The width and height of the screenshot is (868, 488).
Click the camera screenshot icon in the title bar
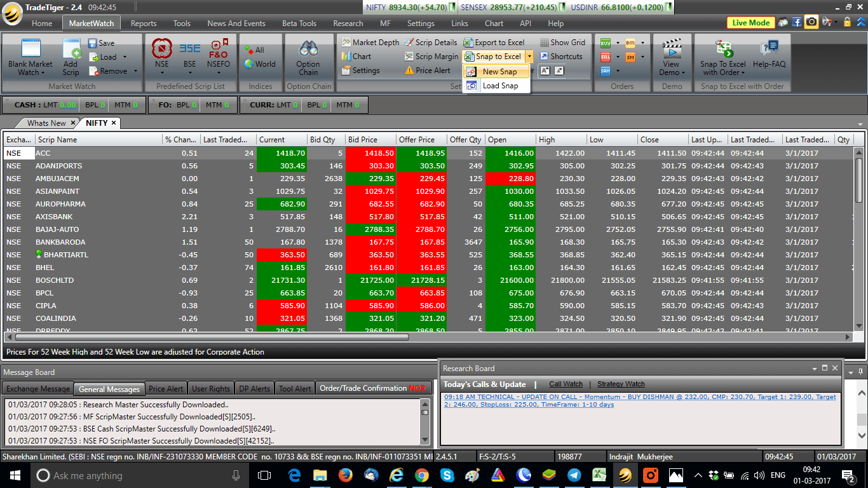[x=811, y=22]
